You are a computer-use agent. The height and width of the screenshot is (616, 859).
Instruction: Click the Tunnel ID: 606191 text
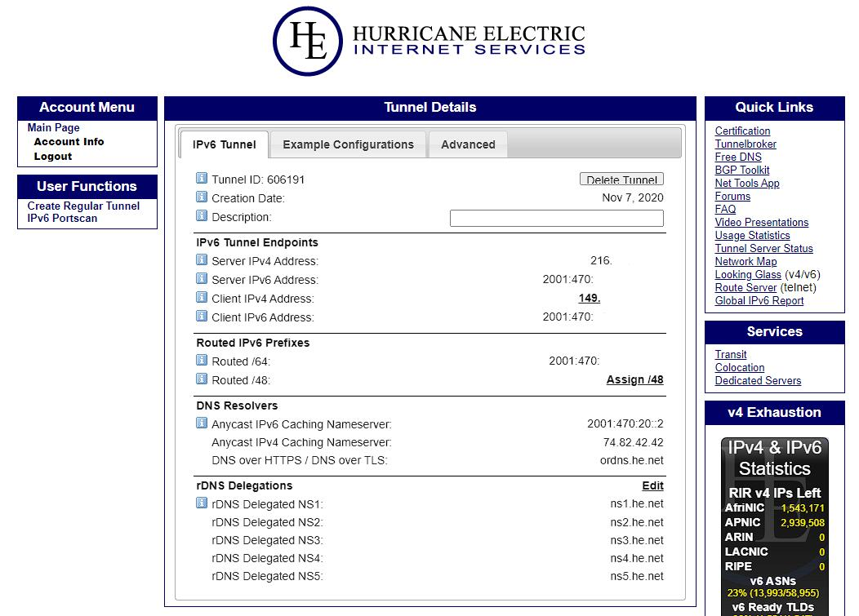pos(258,179)
